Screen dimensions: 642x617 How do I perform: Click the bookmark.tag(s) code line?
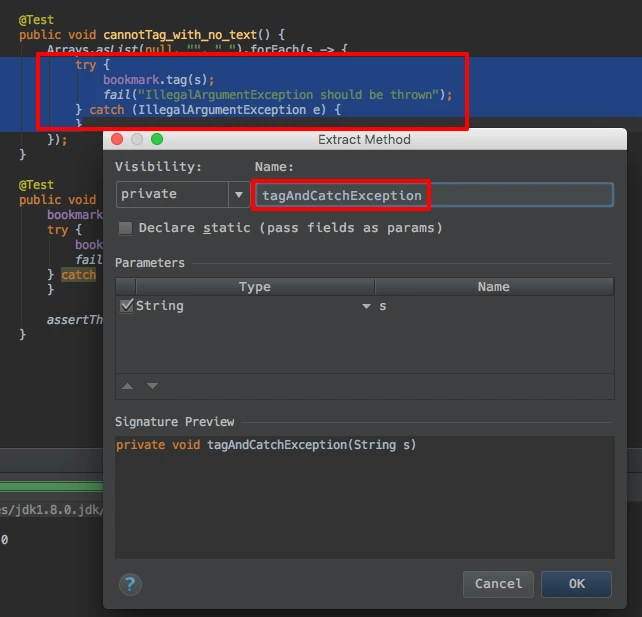[x=158, y=79]
